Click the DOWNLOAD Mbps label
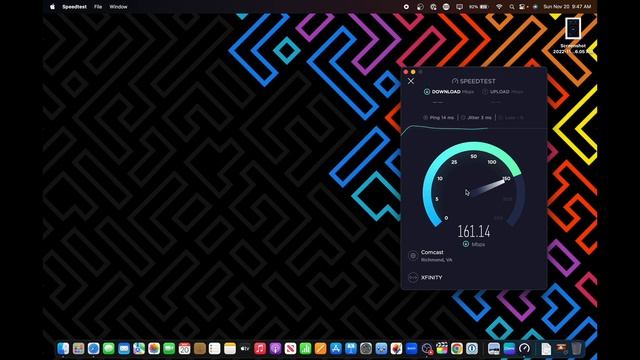 click(x=453, y=92)
